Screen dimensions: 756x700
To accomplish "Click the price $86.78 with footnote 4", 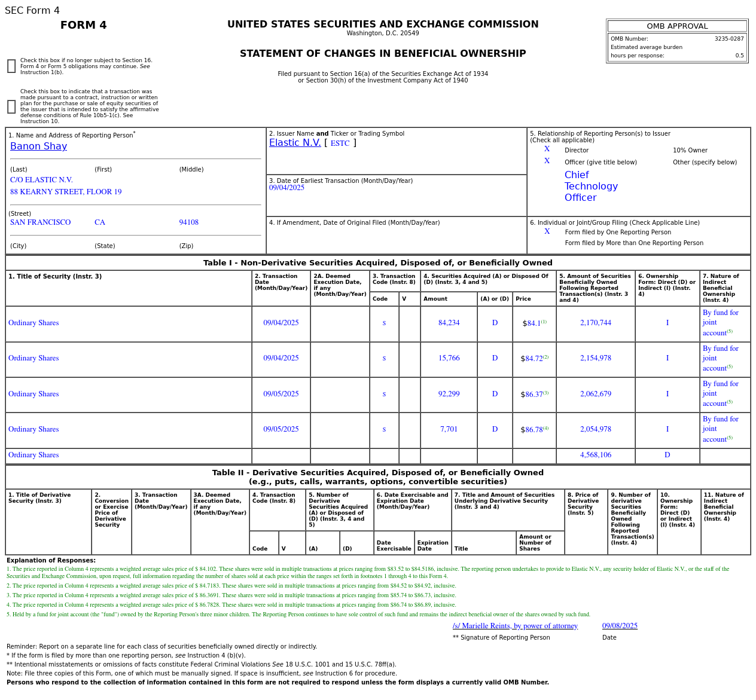I will 534,429.
